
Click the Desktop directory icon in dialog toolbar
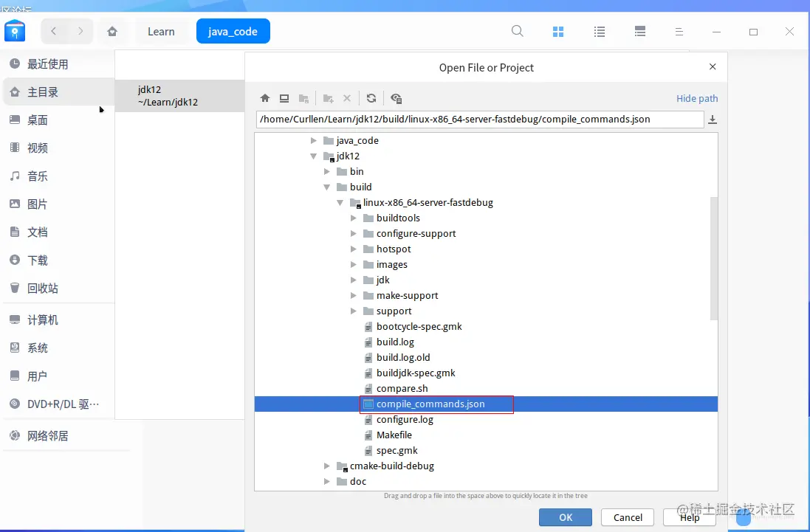click(284, 98)
